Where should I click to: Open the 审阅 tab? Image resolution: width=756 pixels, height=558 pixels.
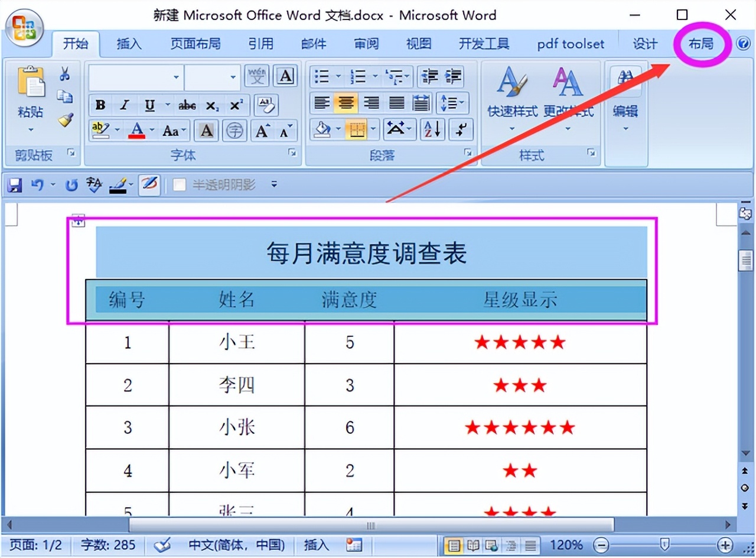pos(367,44)
